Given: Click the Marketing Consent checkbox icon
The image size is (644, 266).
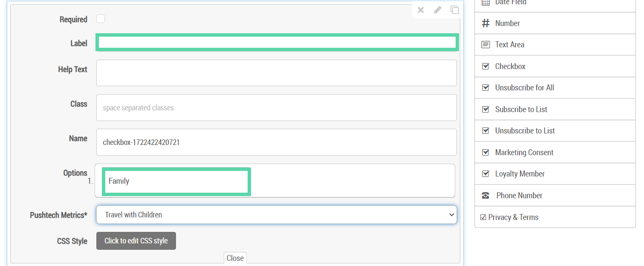Looking at the screenshot, I should [x=485, y=152].
